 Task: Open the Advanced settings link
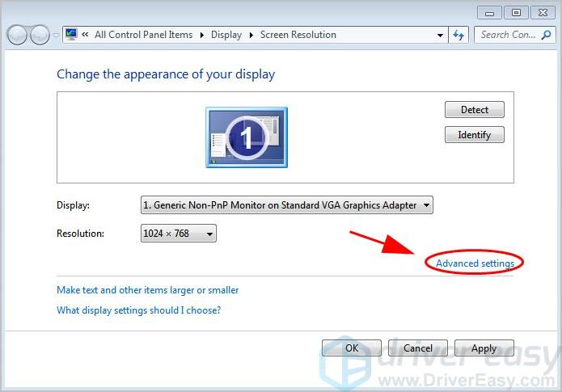tap(475, 263)
